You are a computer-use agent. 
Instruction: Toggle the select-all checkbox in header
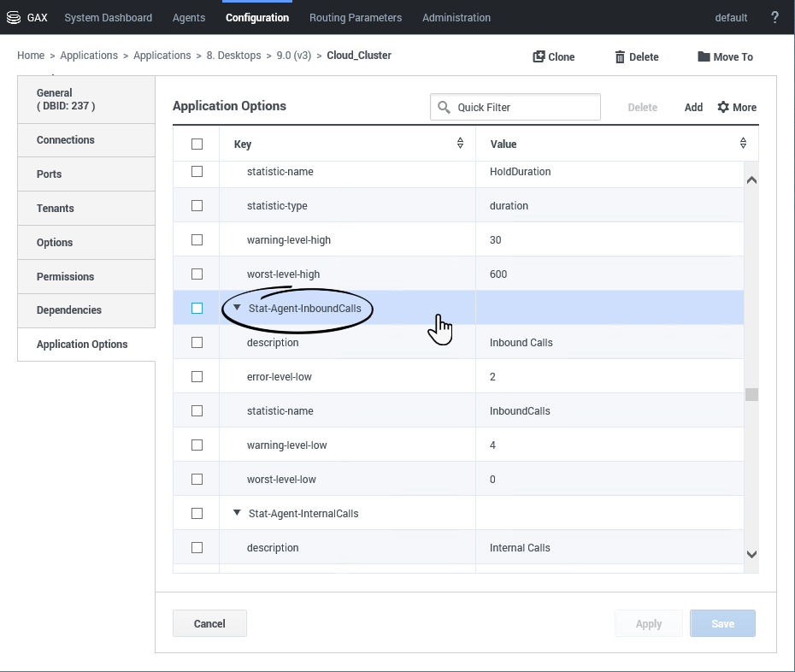tap(197, 144)
